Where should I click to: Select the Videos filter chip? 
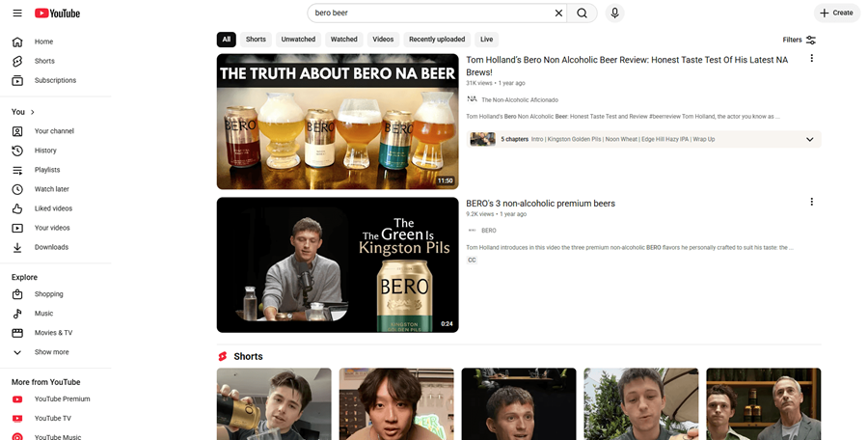[x=383, y=40]
